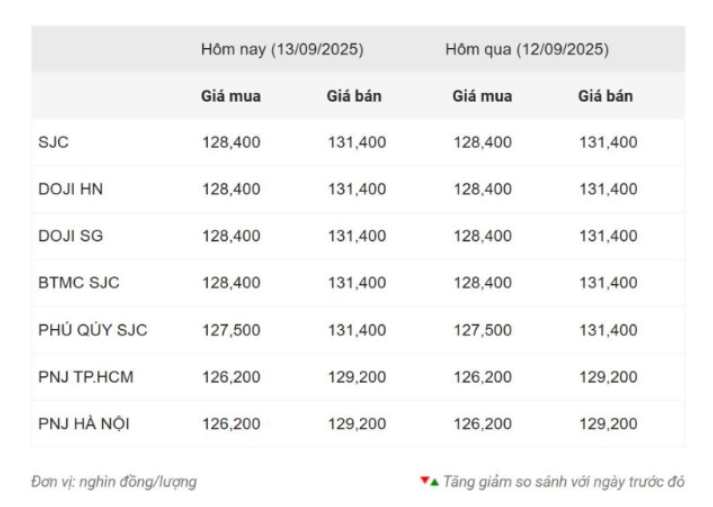
Task: Click SJC today's buy price 128,400
Action: point(231,142)
